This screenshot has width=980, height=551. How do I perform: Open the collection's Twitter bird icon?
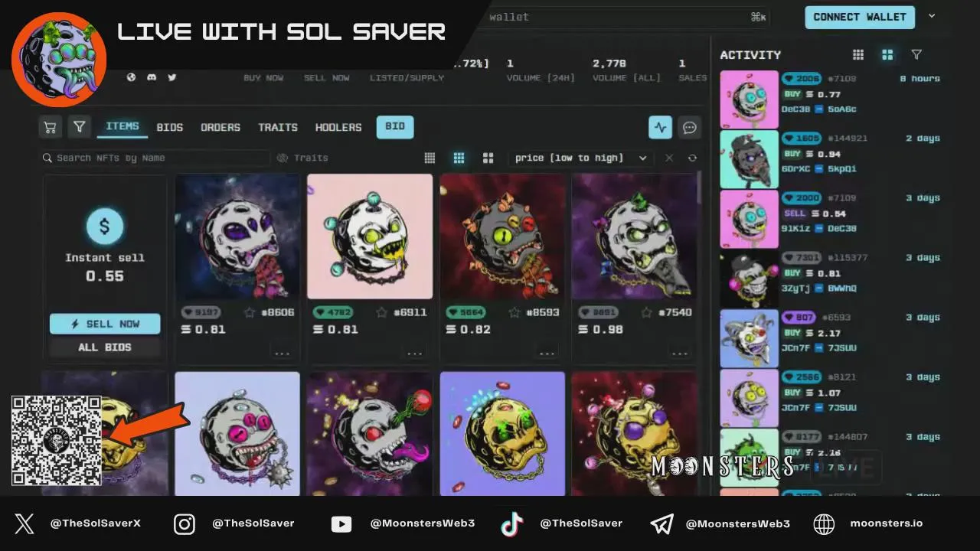pyautogui.click(x=172, y=77)
